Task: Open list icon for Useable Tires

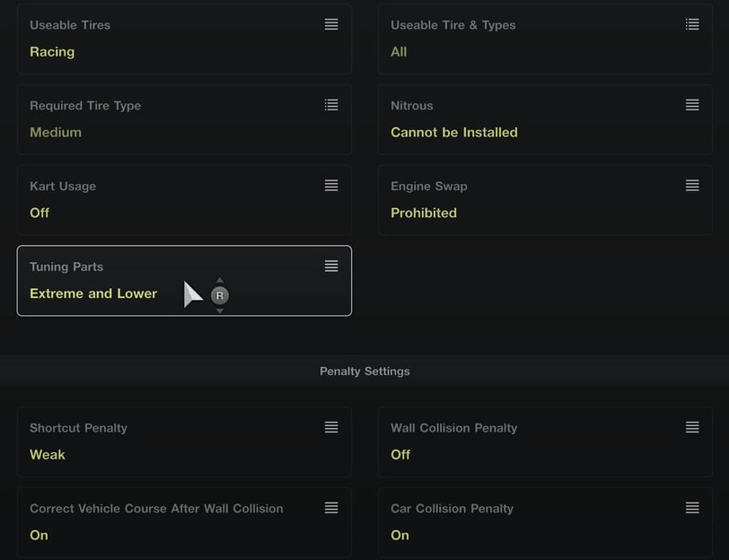Action: tap(331, 24)
